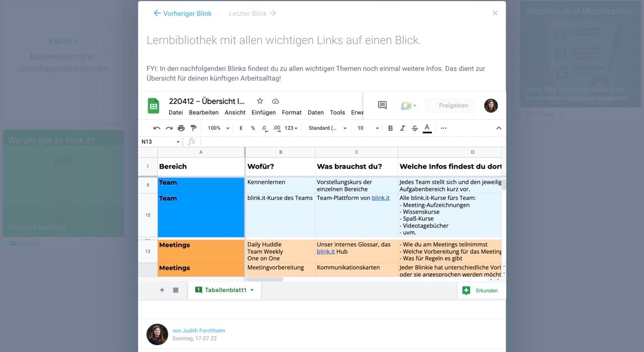Open the Datei menu
644x352 pixels.
coord(176,112)
